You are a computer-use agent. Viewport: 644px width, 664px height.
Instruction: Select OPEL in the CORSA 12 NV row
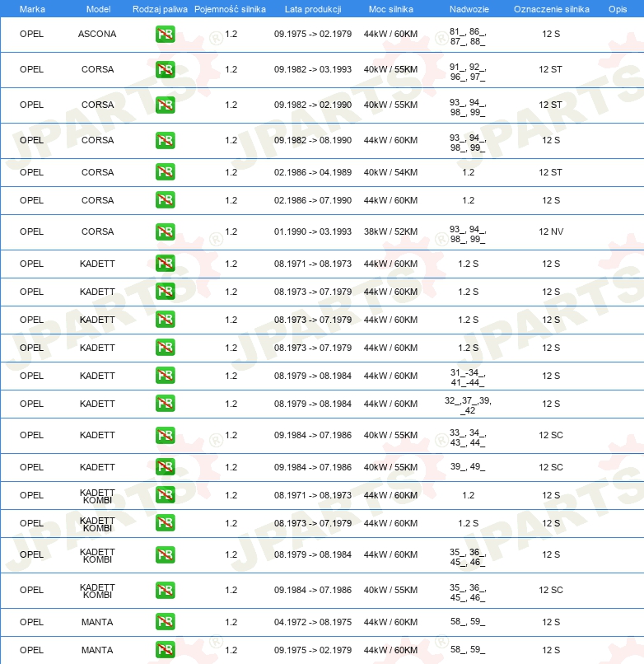(x=31, y=231)
